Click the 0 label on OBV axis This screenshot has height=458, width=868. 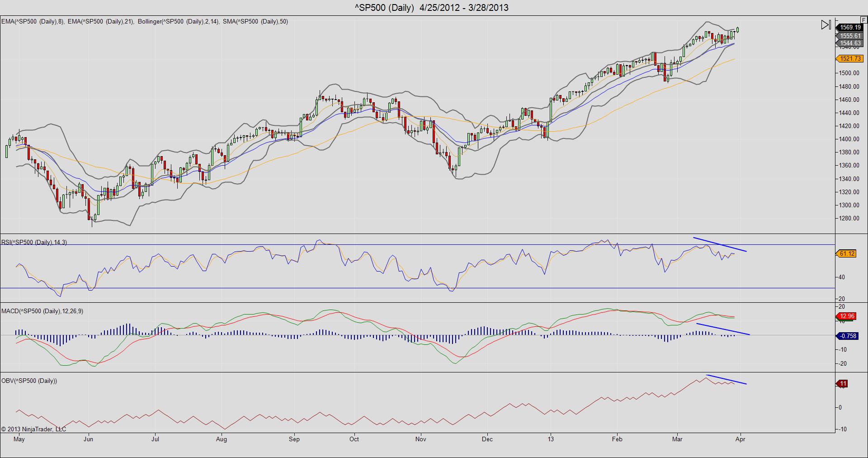[840, 408]
